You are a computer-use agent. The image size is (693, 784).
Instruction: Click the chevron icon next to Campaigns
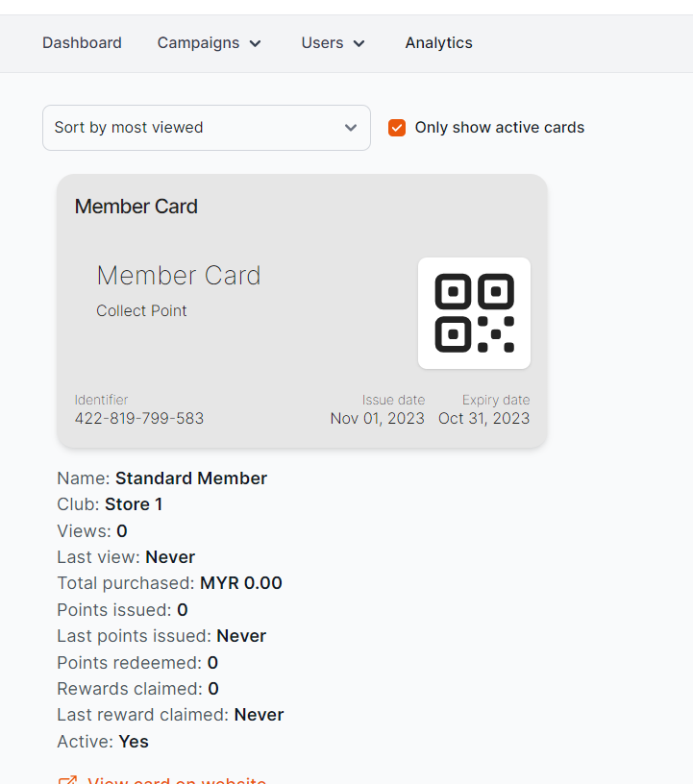pos(255,43)
